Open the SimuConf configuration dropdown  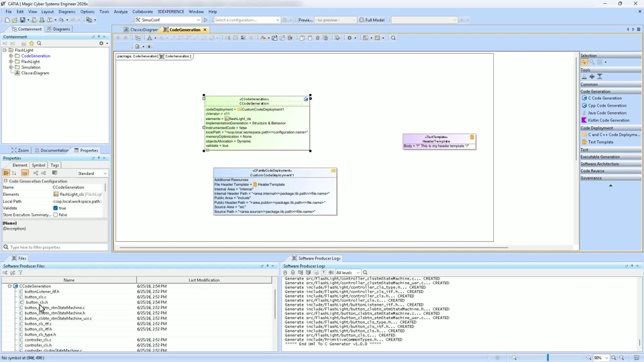coord(199,19)
